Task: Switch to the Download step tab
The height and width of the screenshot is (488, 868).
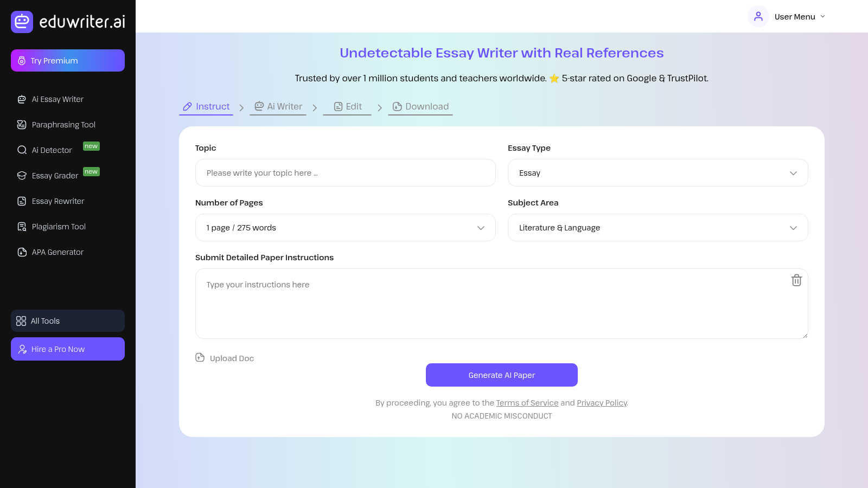Action: [x=420, y=107]
